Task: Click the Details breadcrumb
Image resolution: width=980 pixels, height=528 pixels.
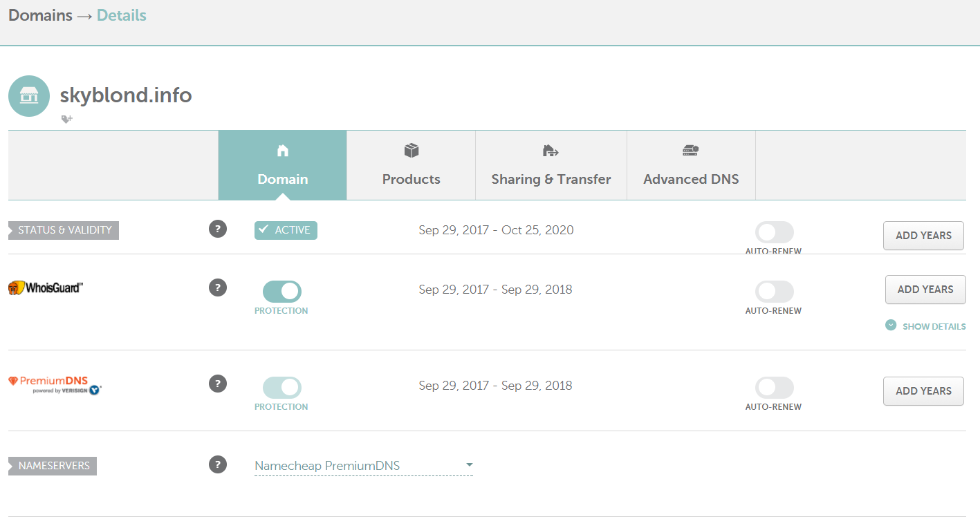Action: pyautogui.click(x=122, y=15)
